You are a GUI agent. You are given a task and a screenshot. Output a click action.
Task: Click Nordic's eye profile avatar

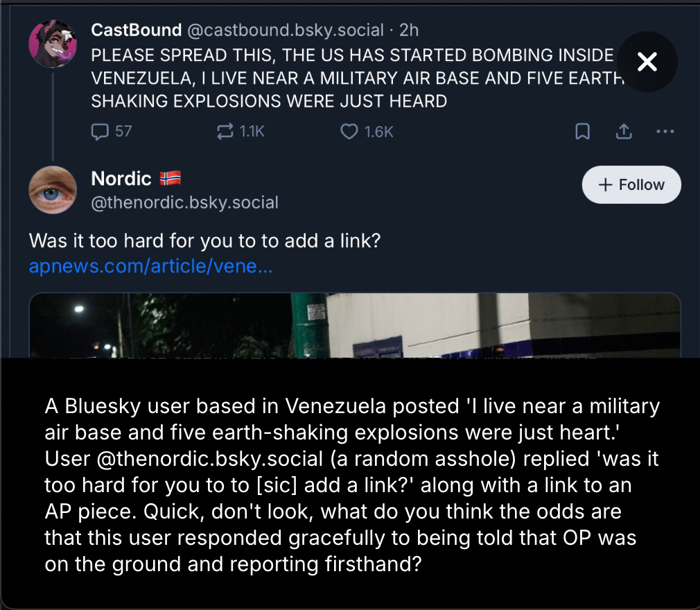coord(53,190)
